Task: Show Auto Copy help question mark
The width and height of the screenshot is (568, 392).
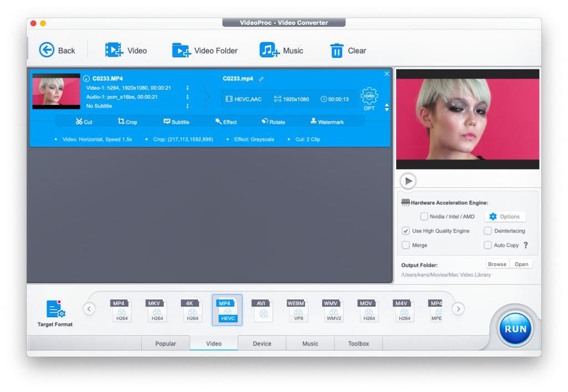Action: [x=526, y=245]
